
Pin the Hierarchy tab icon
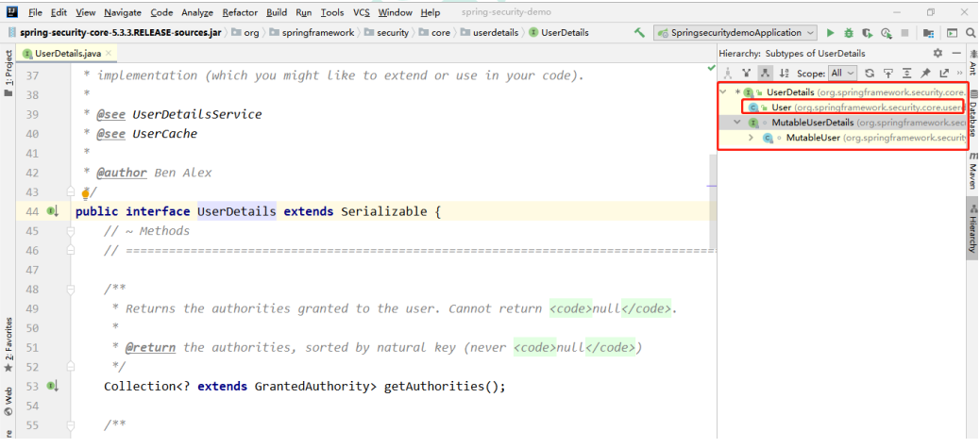925,73
